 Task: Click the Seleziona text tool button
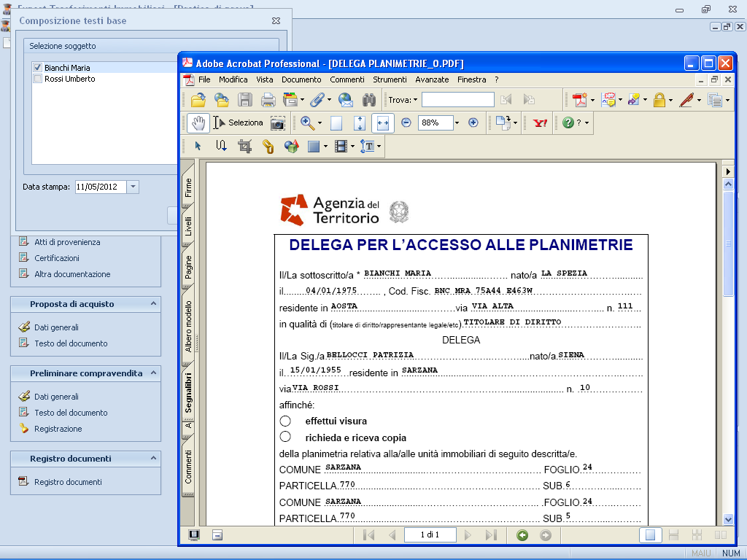coord(239,123)
